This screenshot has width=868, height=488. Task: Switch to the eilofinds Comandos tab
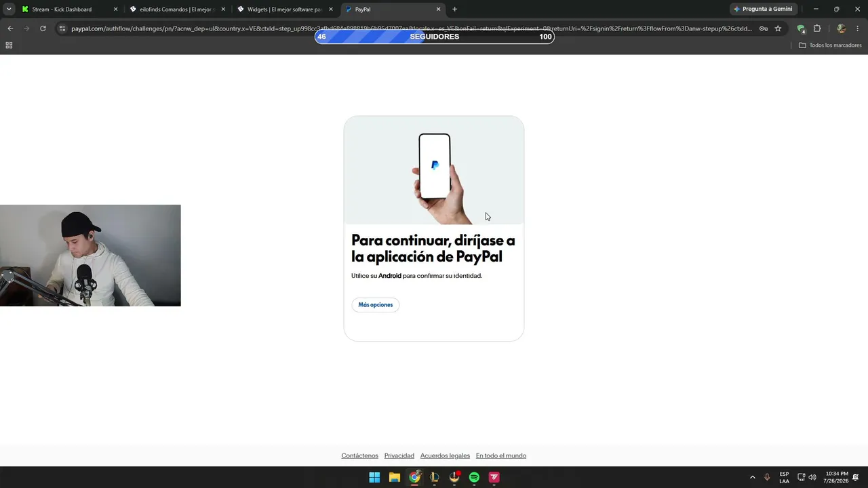pos(178,9)
